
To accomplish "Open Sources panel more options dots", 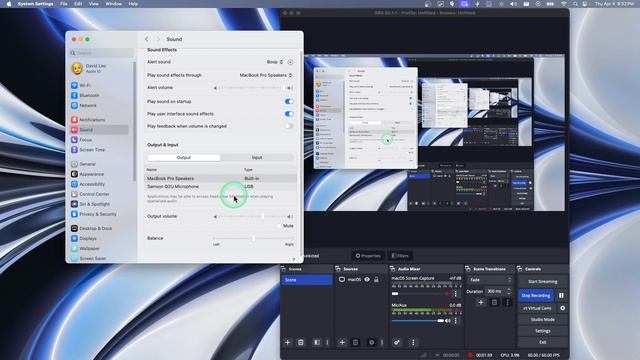I will (382, 342).
